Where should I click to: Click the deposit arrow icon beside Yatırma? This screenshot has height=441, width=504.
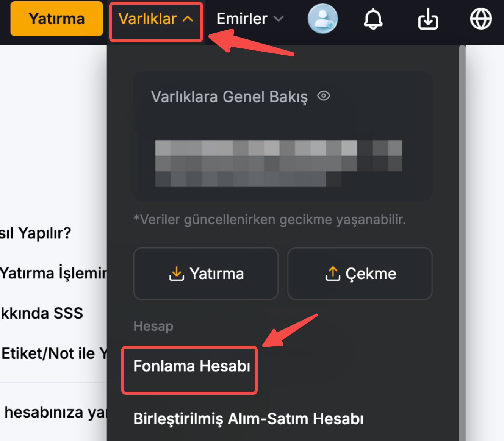pyautogui.click(x=176, y=274)
